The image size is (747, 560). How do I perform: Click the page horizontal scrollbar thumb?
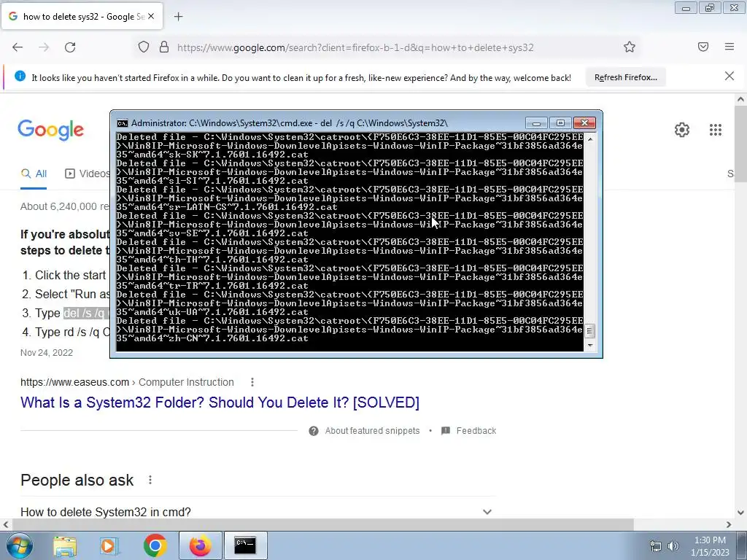322,524
